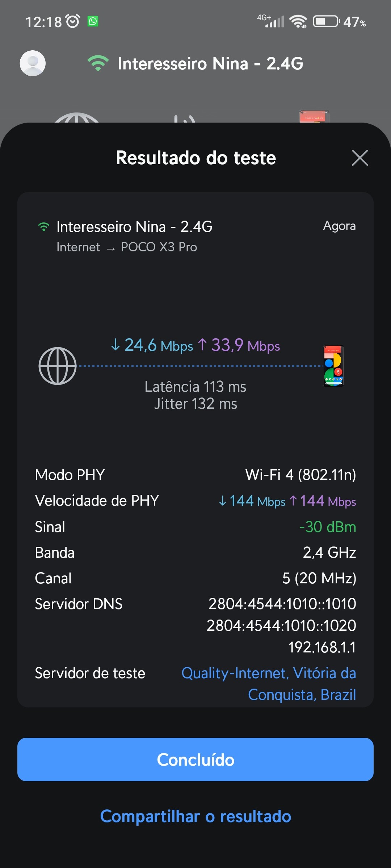
Task: Tap the profile avatar icon
Action: click(33, 63)
